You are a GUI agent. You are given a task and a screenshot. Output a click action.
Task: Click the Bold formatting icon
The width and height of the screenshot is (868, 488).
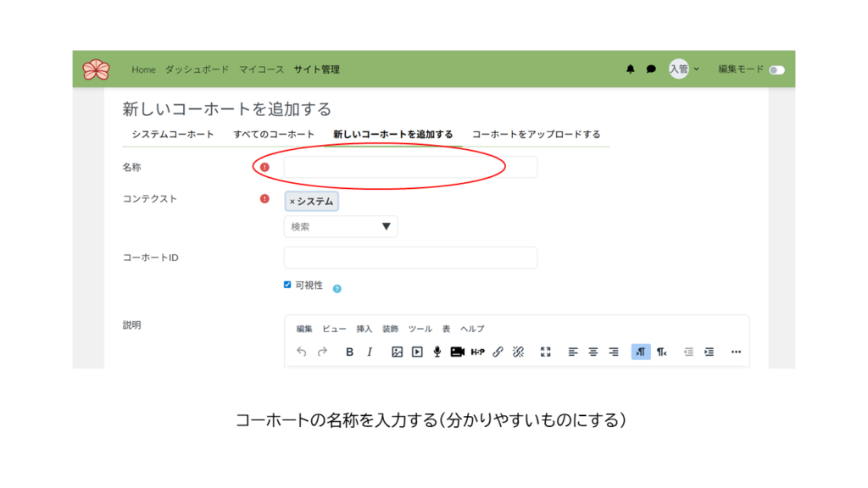point(349,352)
